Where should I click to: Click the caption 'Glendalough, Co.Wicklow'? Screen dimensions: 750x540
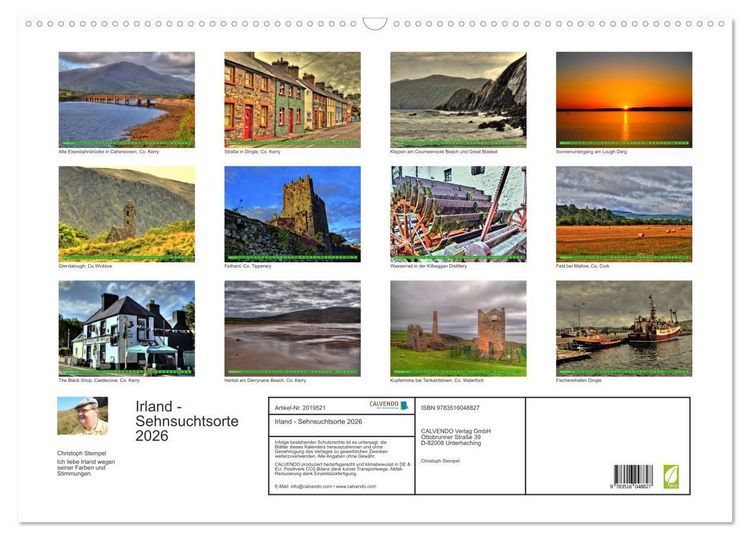pos(85,266)
